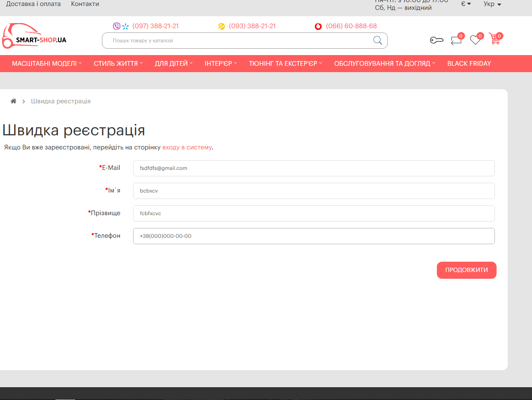This screenshot has height=400, width=532.
Task: Open the product compare arrows icon
Action: (x=456, y=41)
